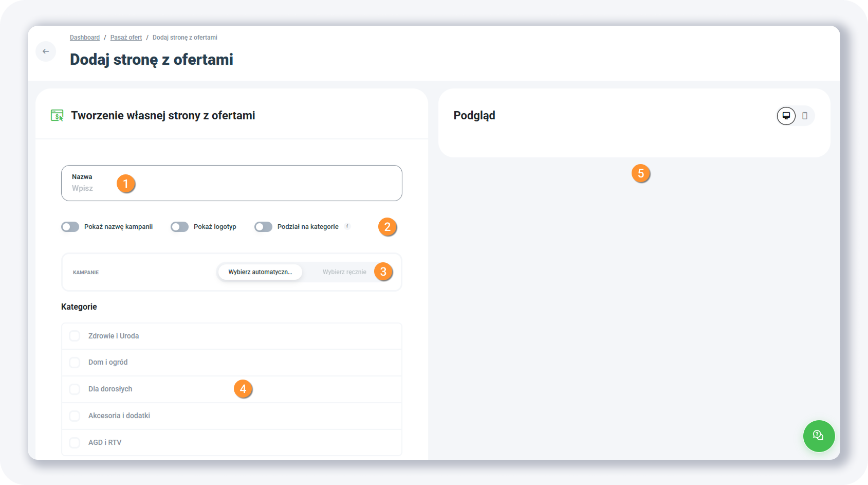This screenshot has height=485, width=868.
Task: Toggle Pokaż nazwę kampanii switch
Action: pos(70,227)
